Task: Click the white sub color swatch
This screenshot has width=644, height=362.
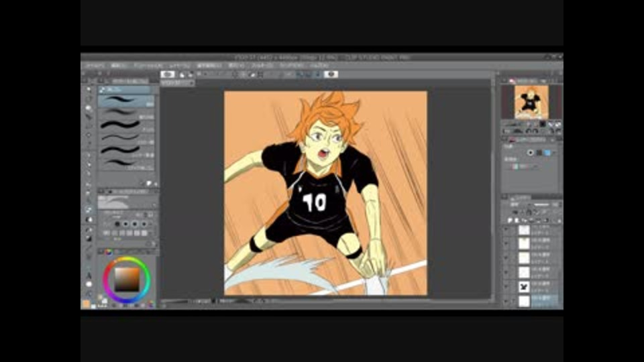Action: 93,306
